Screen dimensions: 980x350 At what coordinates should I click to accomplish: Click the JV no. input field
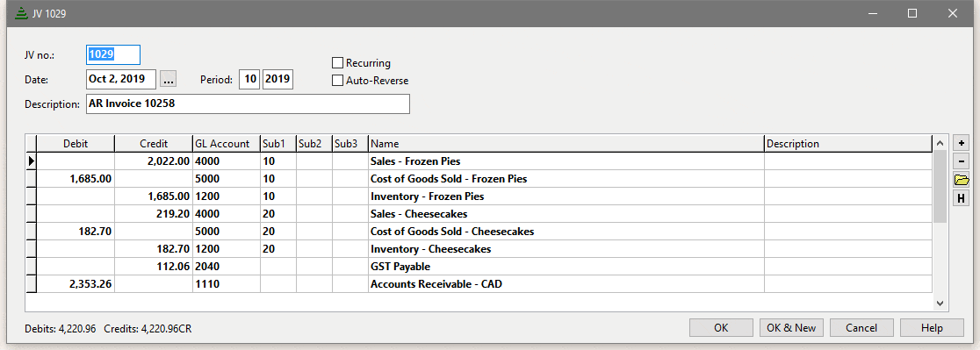click(x=113, y=54)
